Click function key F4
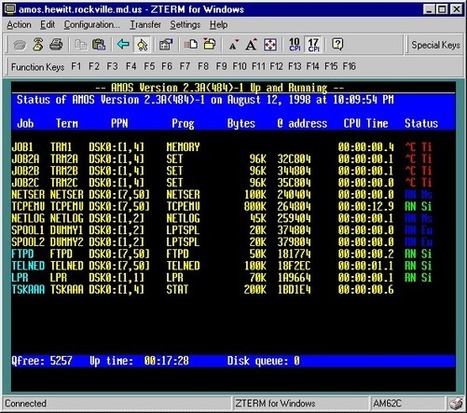The width and height of the screenshot is (467, 413). tap(131, 66)
